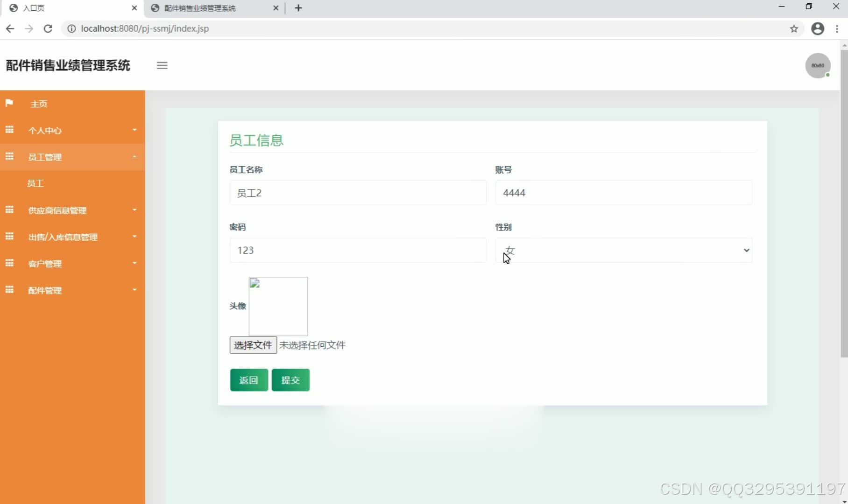Click the broken avatar image placeholder

click(x=278, y=306)
